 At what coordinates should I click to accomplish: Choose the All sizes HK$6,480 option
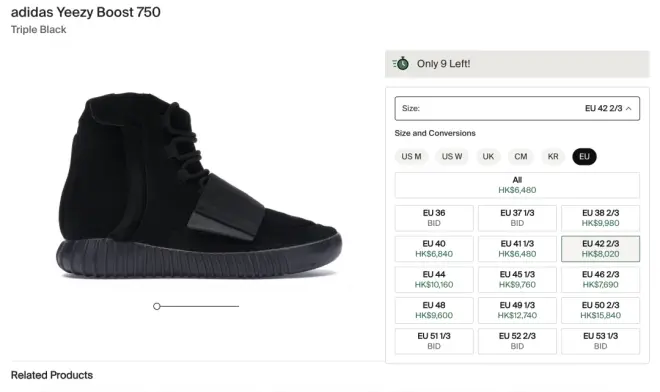517,185
